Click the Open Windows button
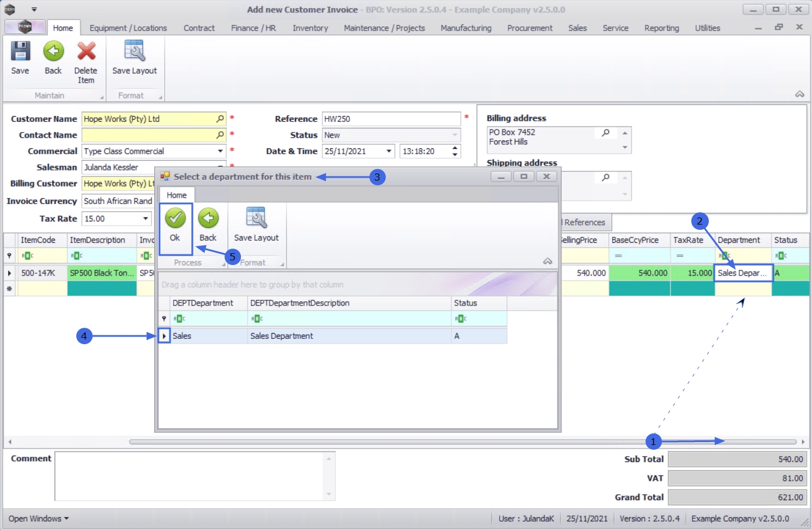Screen dimensions: 812x530 tap(39, 519)
